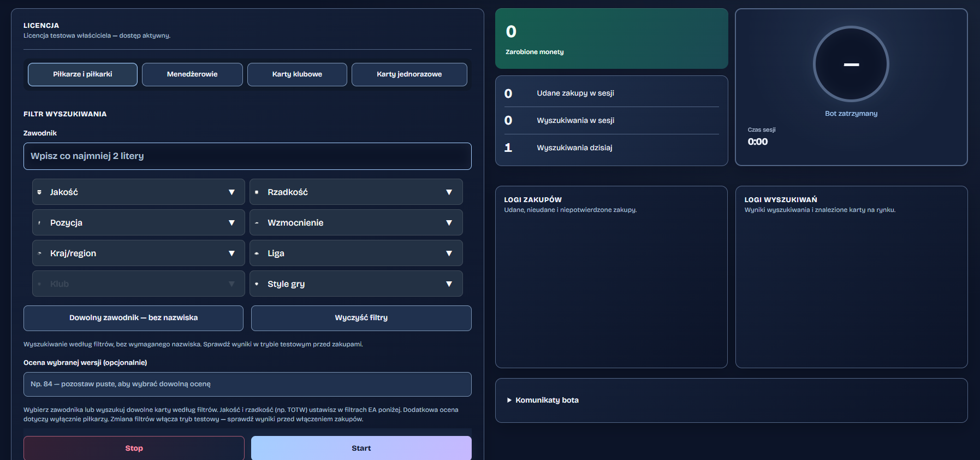
Task: Focus the Ocena wybranej wersji input
Action: point(247,384)
